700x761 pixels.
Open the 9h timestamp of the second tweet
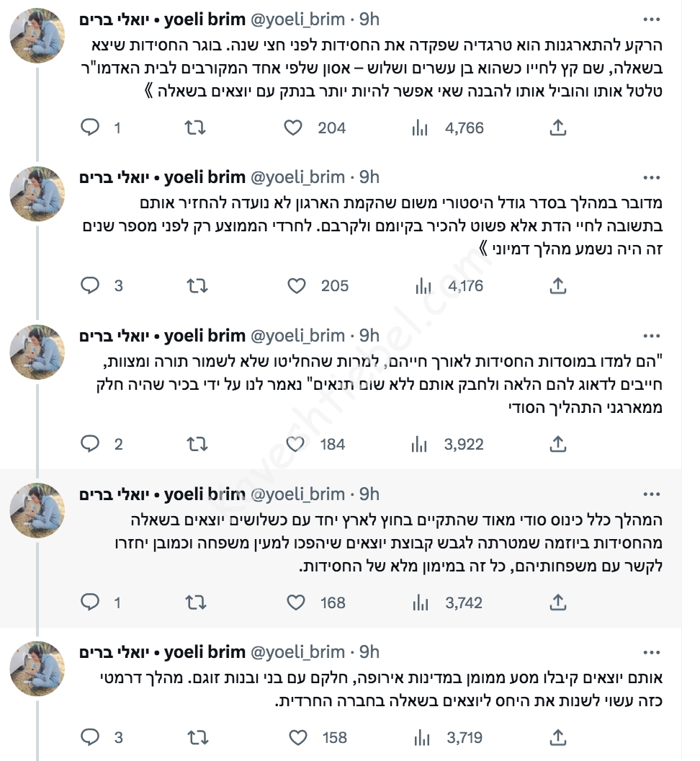coord(369,177)
